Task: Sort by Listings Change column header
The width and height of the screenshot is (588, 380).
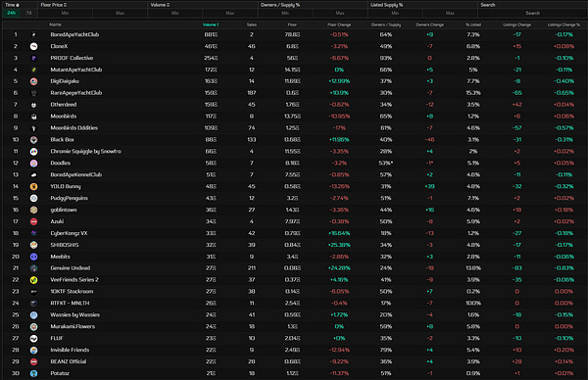Action: [516, 24]
